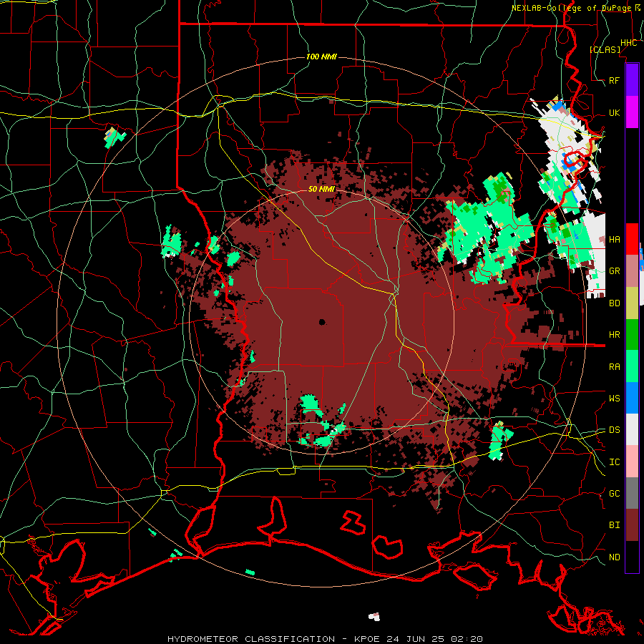
Task: Click the BD legend label
Action: (x=614, y=303)
